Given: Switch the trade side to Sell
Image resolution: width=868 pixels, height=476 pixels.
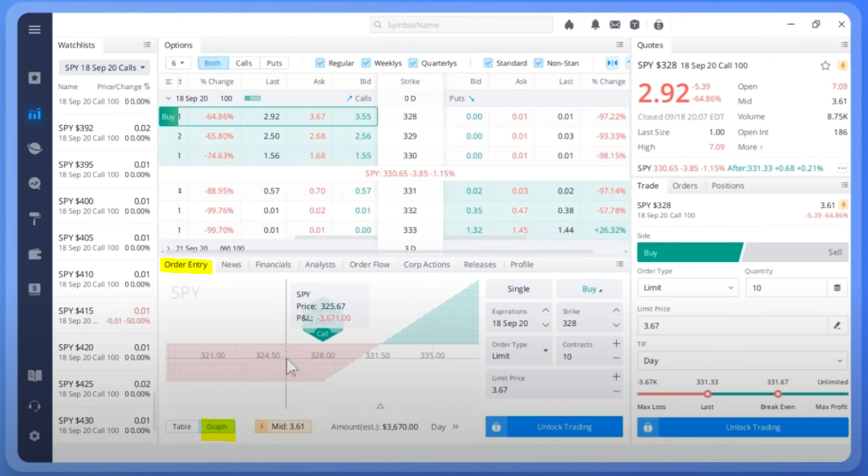Looking at the screenshot, I should pos(797,253).
